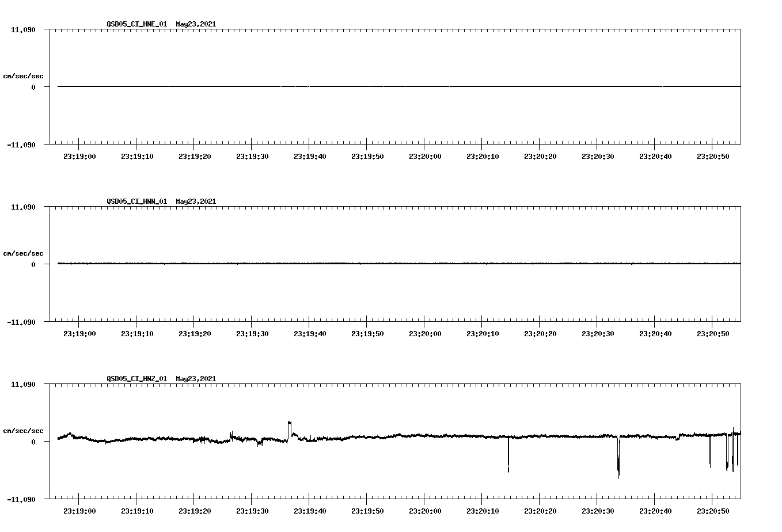This screenshot has height=532, width=782.
Task: Click the 11.090 amplitude label on top plot
Action: [x=23, y=29]
